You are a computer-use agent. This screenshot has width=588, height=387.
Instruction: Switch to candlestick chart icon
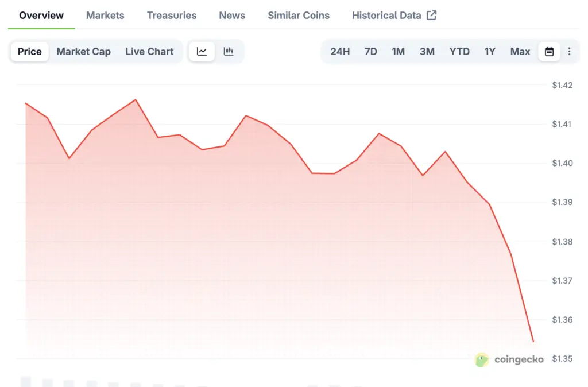click(x=229, y=52)
